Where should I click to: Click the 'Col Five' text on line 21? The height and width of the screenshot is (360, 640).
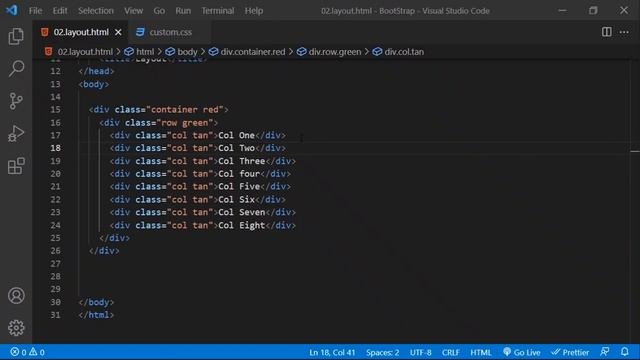coord(239,186)
